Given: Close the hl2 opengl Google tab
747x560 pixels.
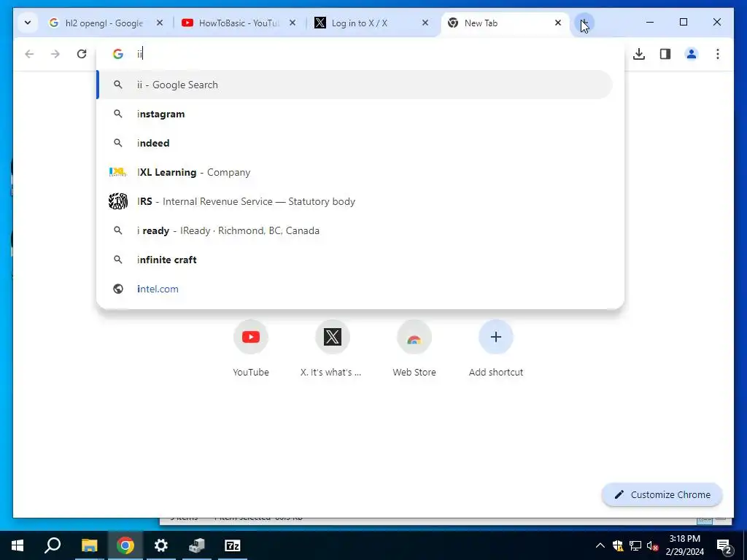Looking at the screenshot, I should (160, 23).
